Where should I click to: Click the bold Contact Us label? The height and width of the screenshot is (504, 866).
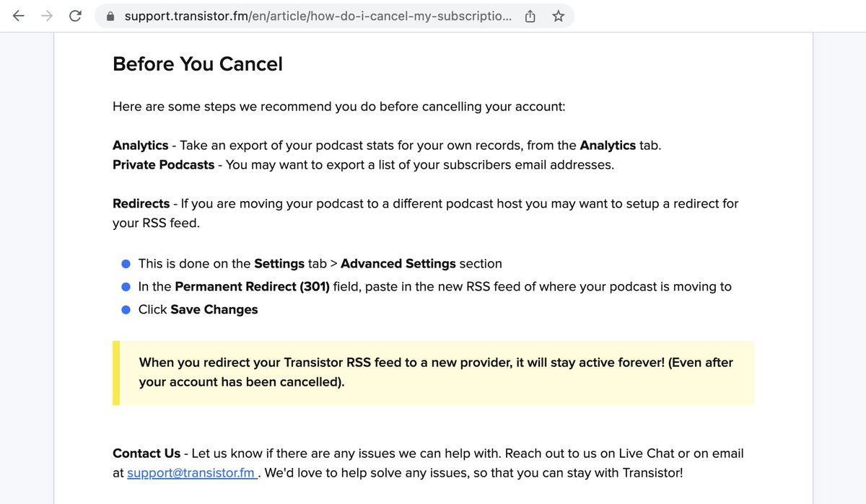coord(146,454)
